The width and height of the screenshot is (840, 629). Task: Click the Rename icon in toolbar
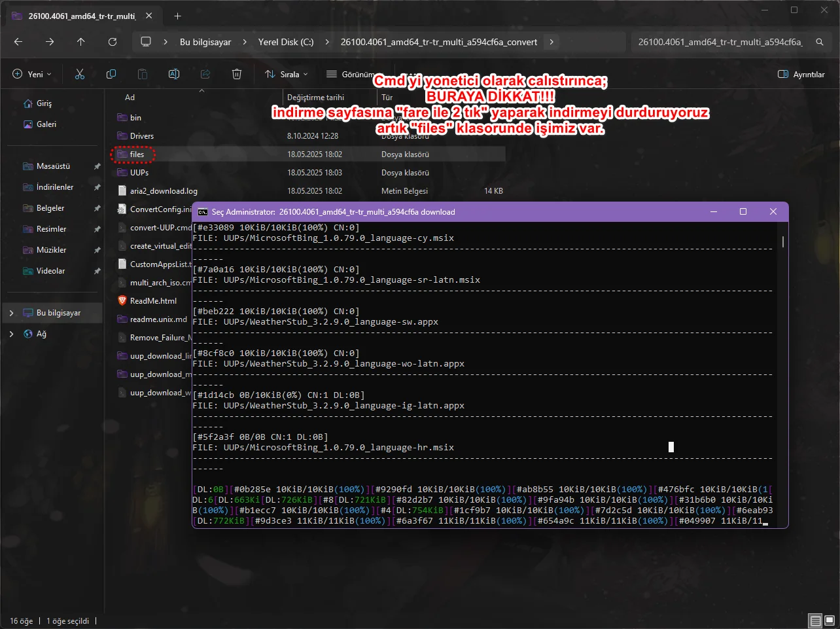174,74
